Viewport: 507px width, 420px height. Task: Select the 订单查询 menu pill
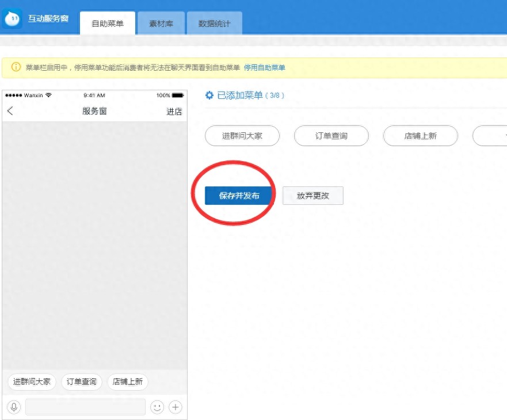pos(331,136)
